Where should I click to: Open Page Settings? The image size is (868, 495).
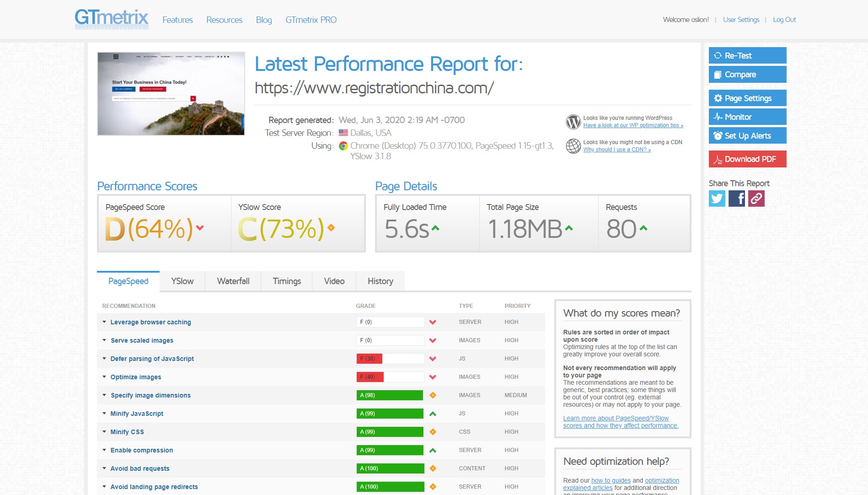[x=748, y=98]
